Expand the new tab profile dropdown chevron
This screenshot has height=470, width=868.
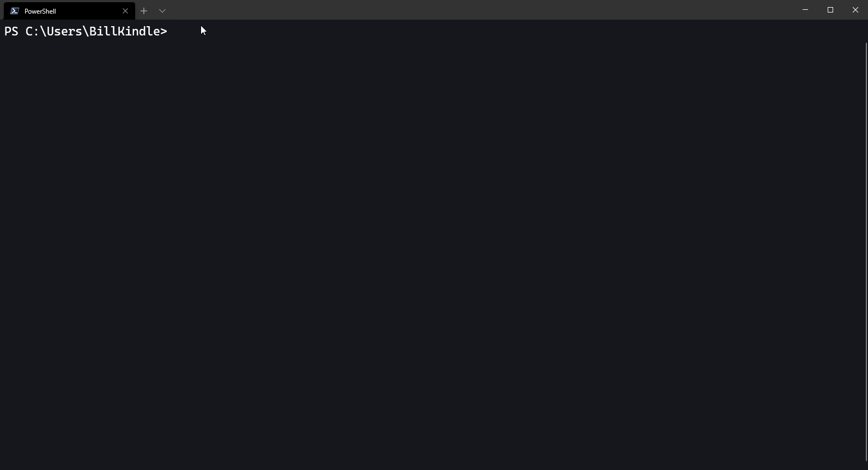click(162, 11)
